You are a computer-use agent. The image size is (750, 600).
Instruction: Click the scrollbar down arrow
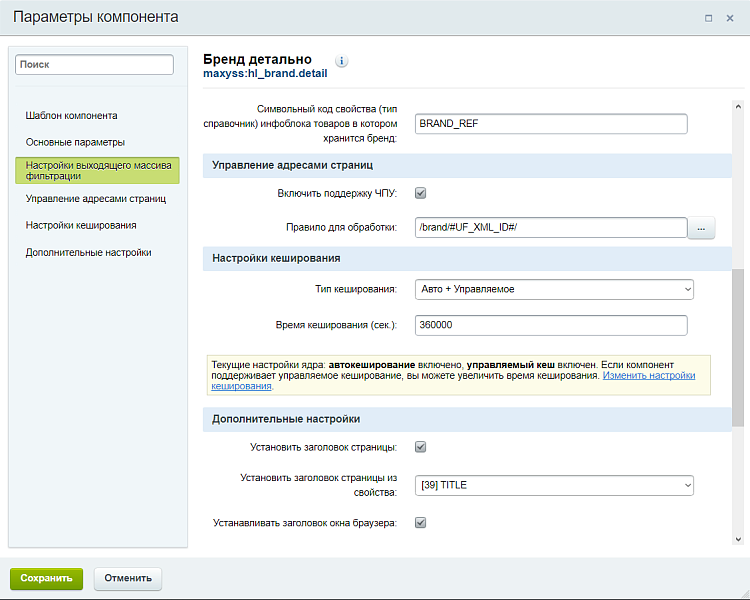point(738,539)
